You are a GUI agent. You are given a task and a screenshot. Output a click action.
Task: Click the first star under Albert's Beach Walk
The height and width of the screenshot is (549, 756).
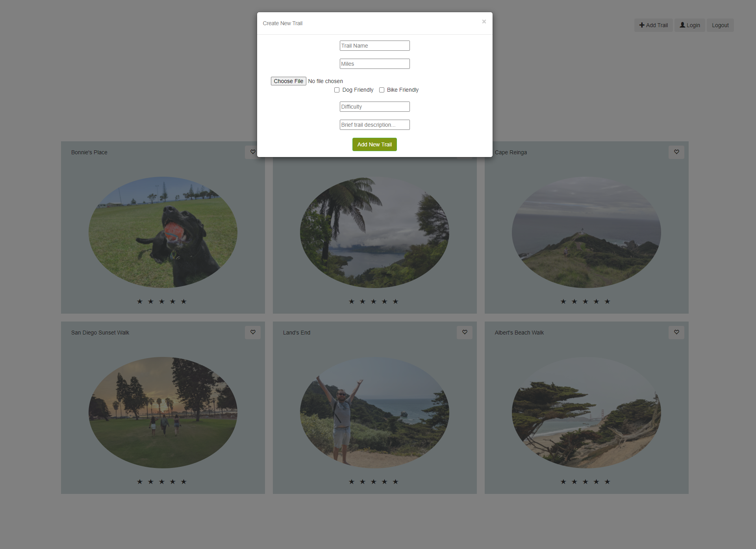click(563, 482)
